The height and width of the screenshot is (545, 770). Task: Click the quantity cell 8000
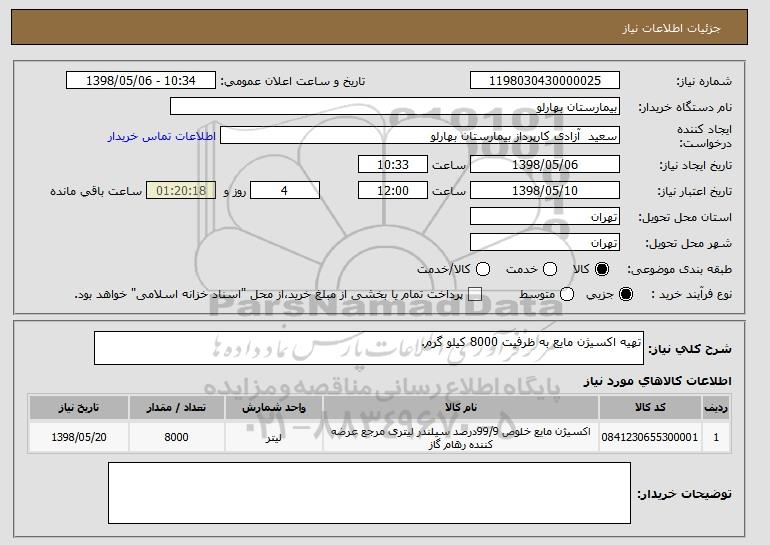176,437
